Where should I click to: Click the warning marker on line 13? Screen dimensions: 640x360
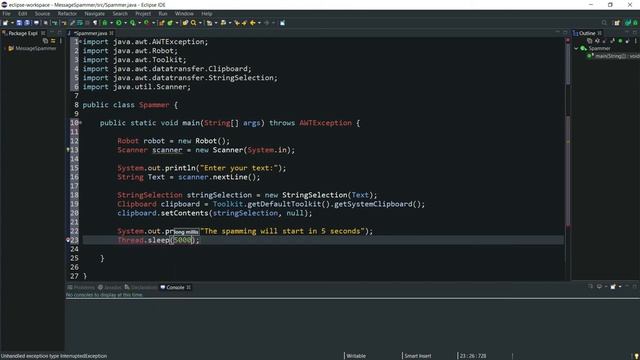click(68, 150)
